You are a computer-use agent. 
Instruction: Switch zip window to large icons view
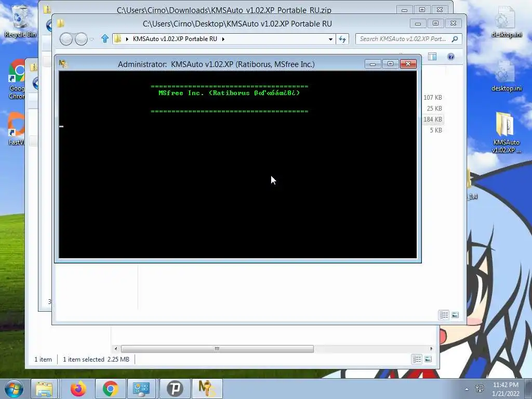point(428,359)
